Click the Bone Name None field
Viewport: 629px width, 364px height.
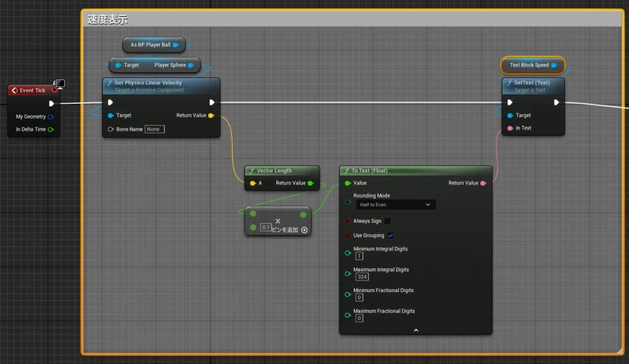[154, 130]
